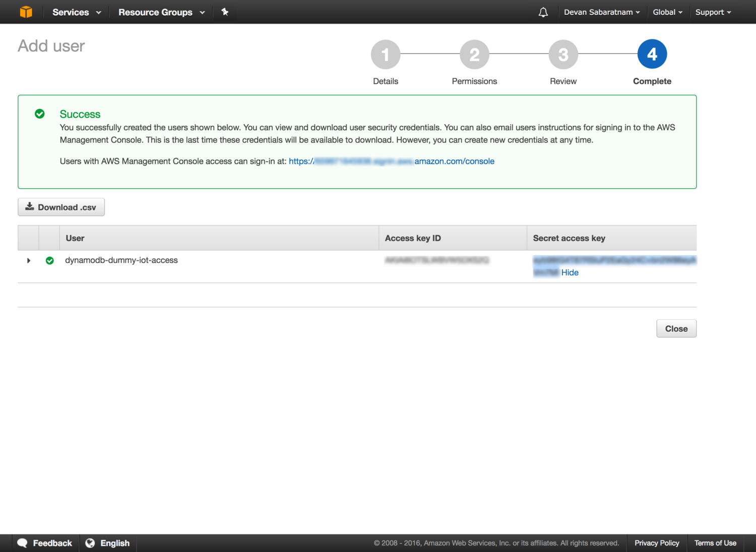756x552 pixels.
Task: Close the Add user wizard
Action: click(x=676, y=328)
